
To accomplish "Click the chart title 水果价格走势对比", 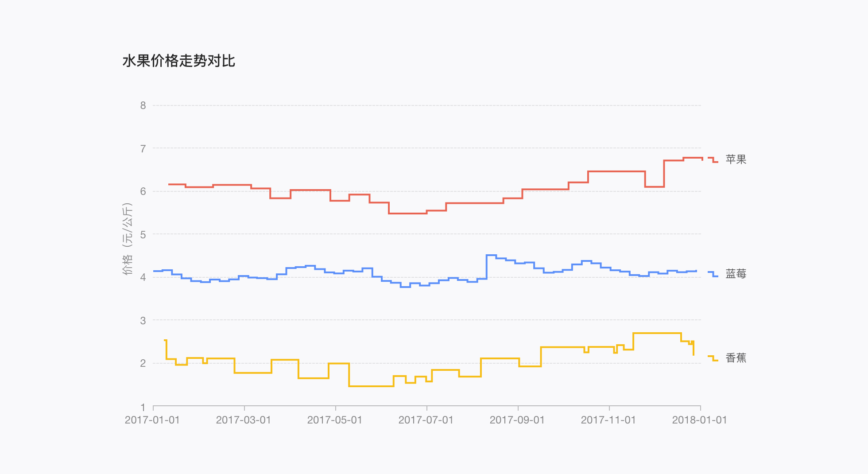I will tap(179, 61).
